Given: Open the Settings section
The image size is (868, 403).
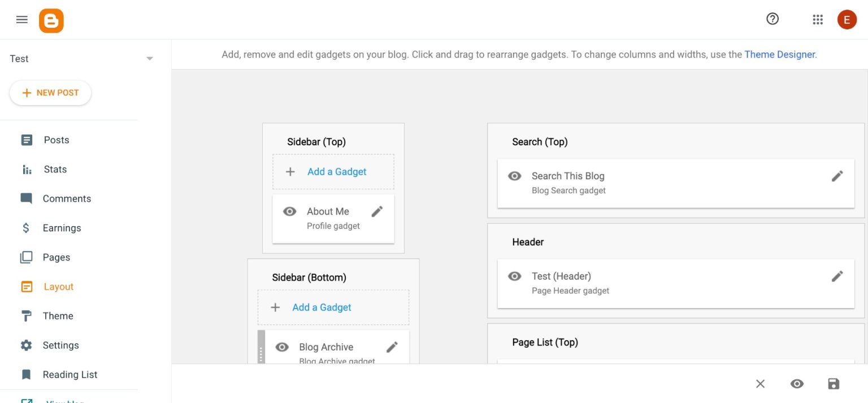Looking at the screenshot, I should point(61,345).
